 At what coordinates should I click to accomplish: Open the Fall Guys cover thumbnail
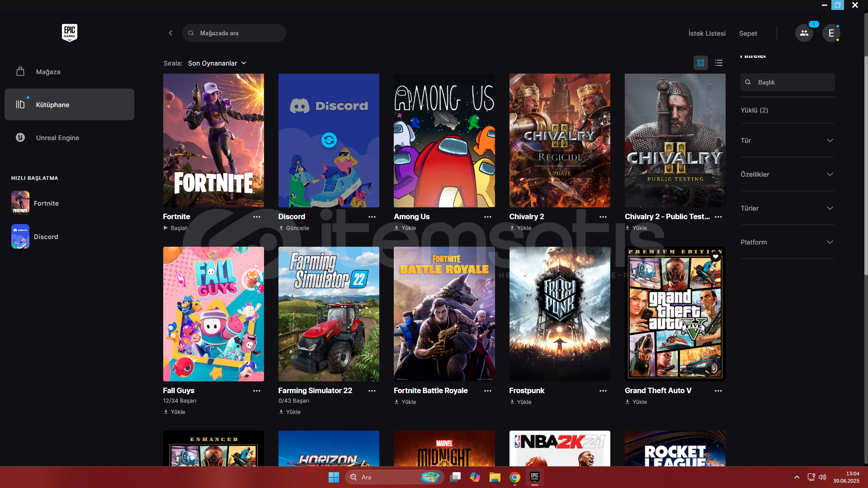click(x=213, y=314)
